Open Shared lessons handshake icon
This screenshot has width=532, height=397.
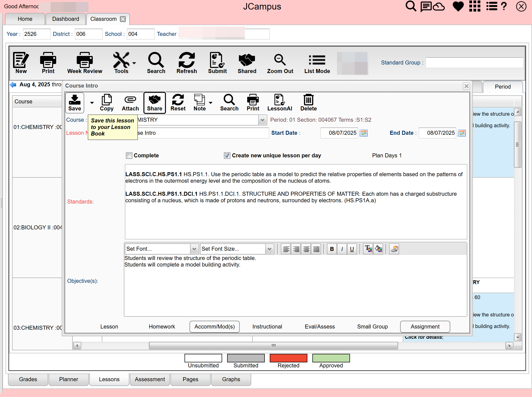tap(247, 63)
